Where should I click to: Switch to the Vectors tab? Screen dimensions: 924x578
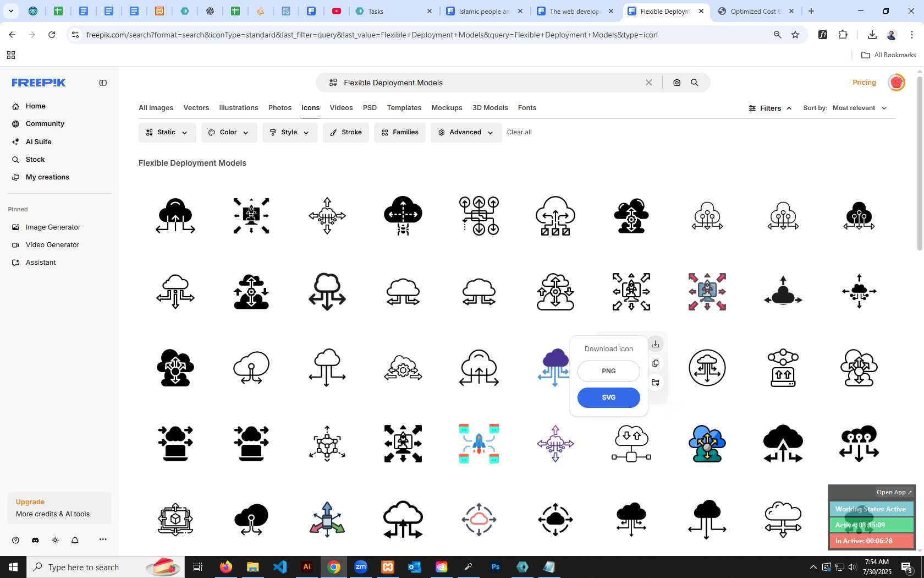(196, 108)
